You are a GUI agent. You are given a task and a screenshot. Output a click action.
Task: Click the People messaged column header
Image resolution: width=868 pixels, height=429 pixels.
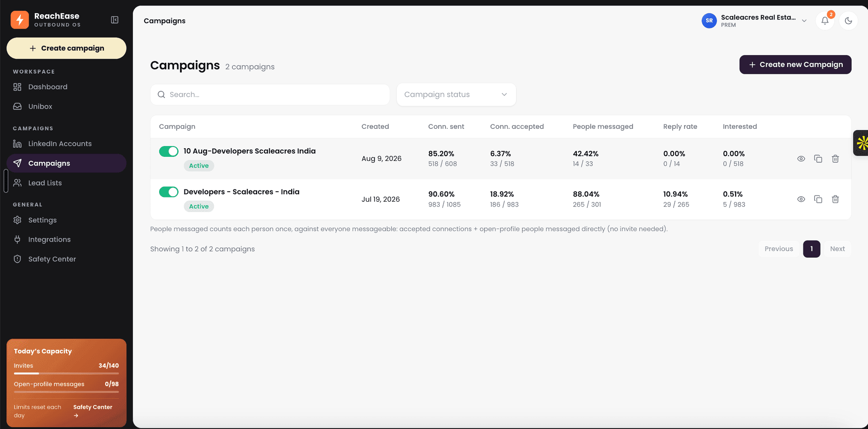603,127
